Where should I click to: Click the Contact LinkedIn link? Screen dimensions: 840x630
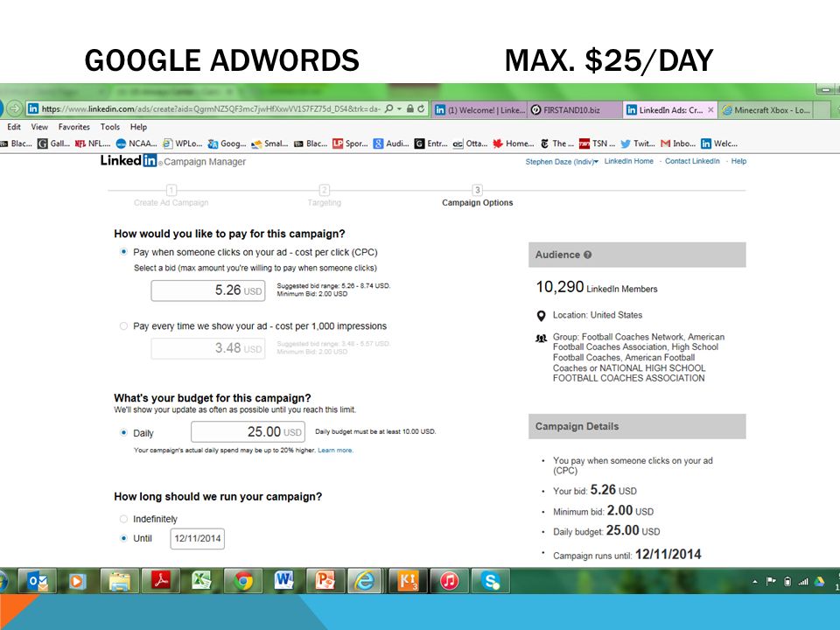coord(692,161)
